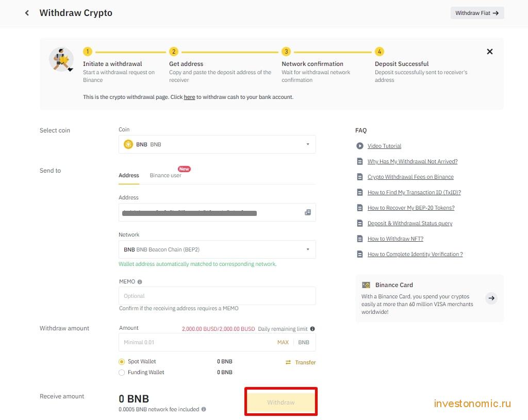Expand the coin selector arrow
The image size is (528, 420).
(308, 144)
